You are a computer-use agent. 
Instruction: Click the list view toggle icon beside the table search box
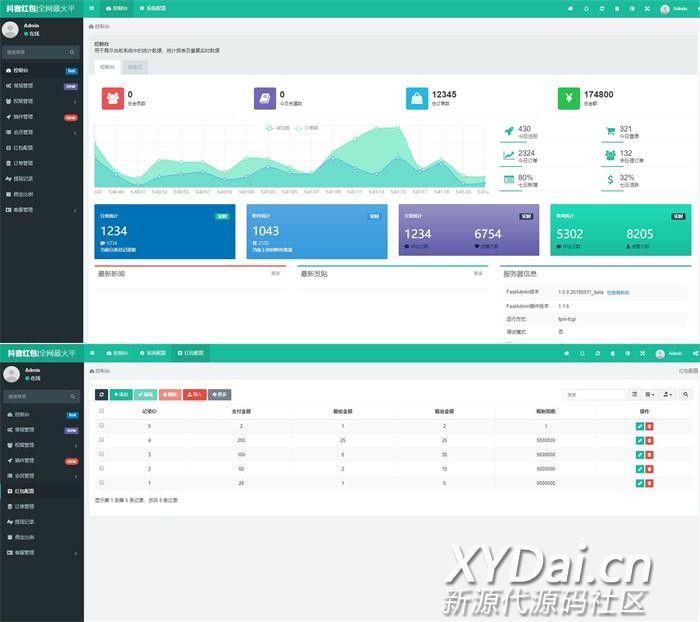click(635, 395)
